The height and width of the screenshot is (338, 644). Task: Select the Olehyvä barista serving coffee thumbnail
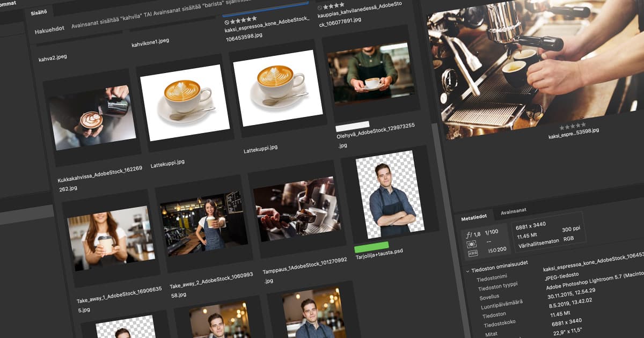[x=372, y=75]
